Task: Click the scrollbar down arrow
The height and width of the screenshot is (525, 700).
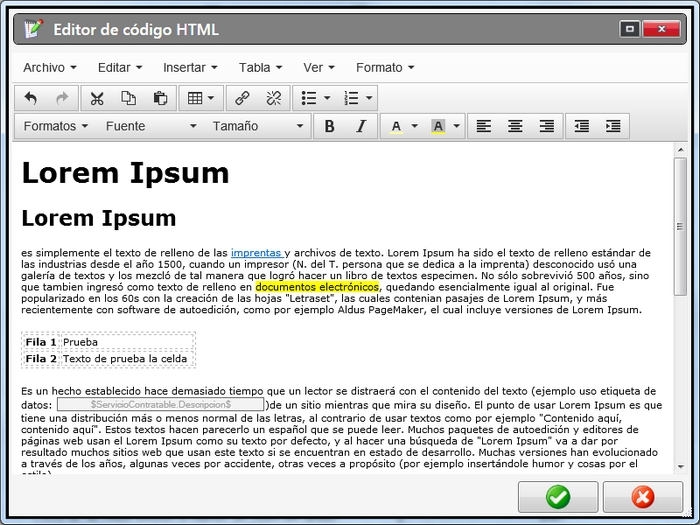Action: (x=680, y=467)
